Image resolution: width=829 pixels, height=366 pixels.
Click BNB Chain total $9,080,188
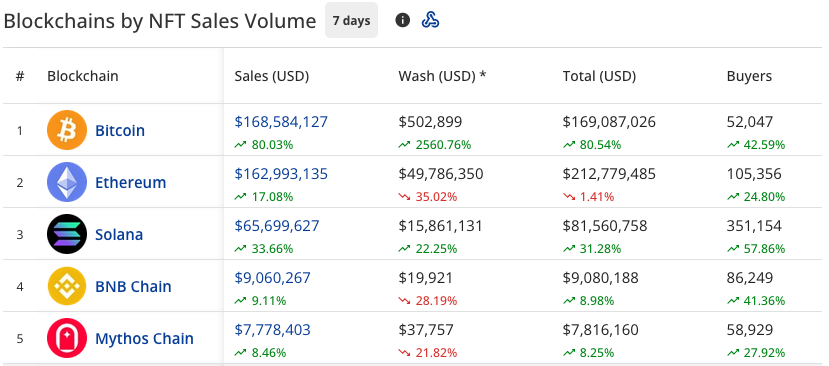[x=601, y=278]
